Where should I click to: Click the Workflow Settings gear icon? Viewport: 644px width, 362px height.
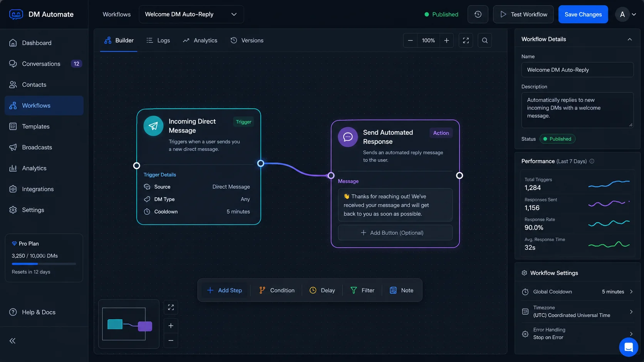(524, 273)
